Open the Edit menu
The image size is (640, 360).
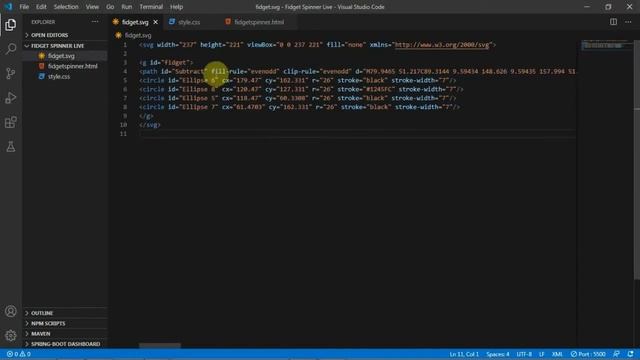(x=41, y=7)
